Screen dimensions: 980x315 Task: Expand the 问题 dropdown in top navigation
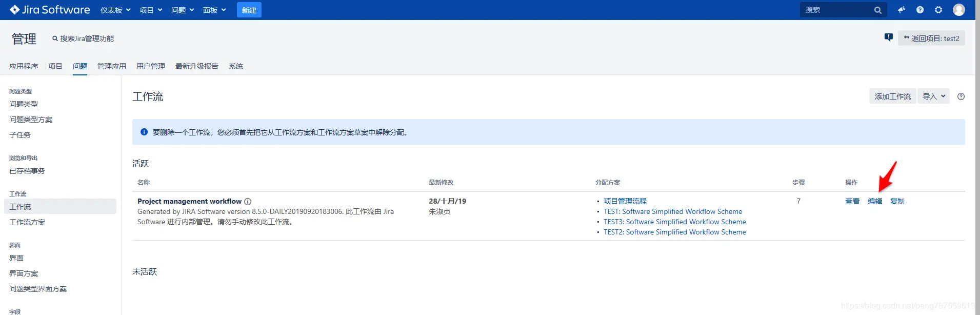(x=183, y=10)
